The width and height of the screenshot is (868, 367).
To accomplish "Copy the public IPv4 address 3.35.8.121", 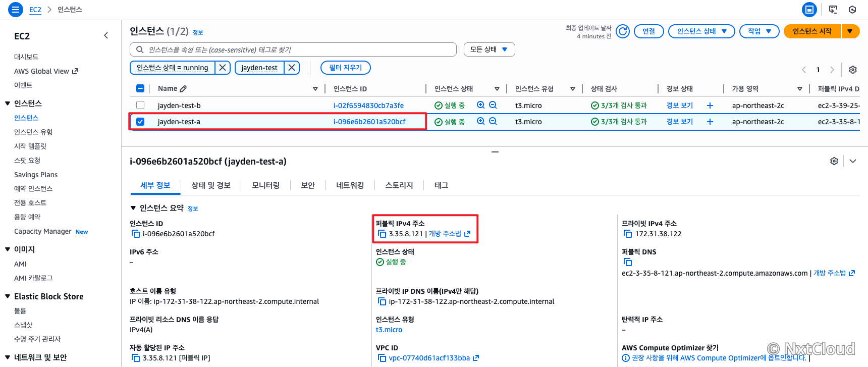I will tap(382, 234).
